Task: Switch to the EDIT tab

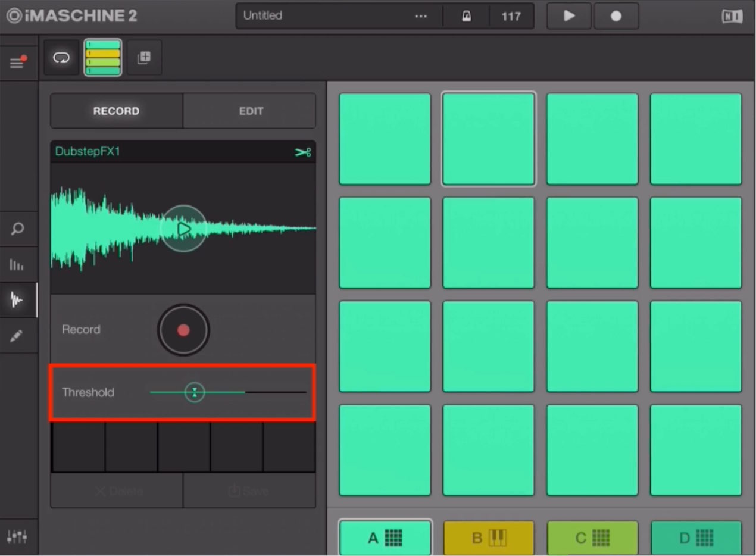Action: (249, 111)
